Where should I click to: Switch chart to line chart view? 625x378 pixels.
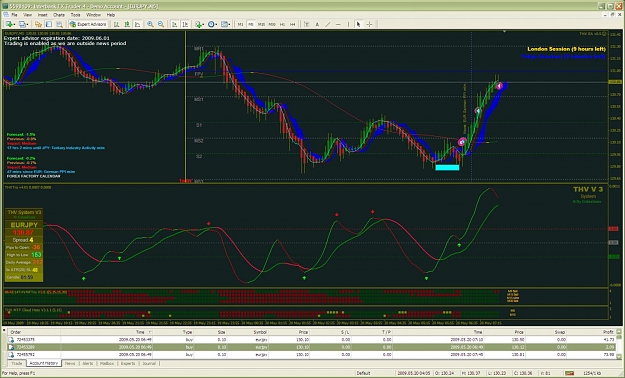coord(138,24)
